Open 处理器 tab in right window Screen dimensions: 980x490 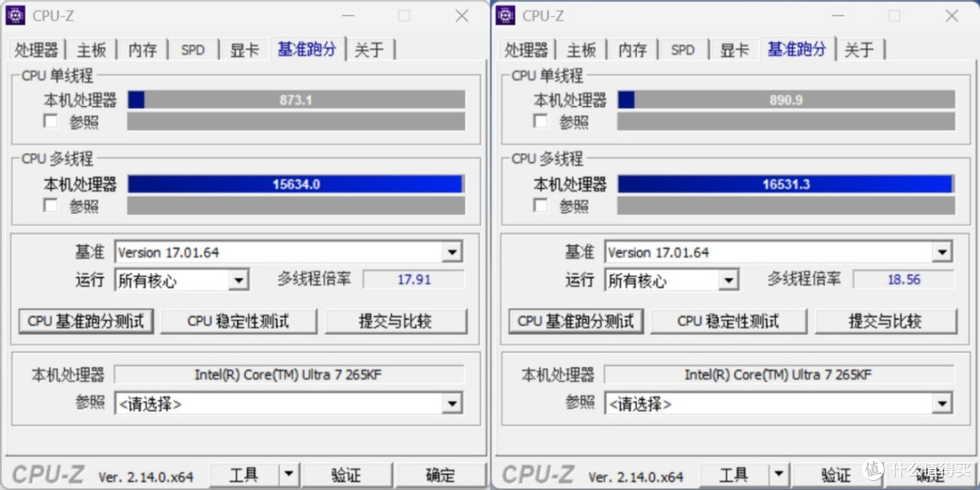coord(526,50)
